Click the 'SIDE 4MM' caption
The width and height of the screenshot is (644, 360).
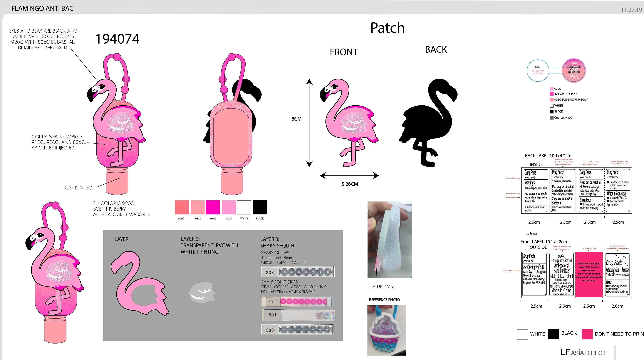(383, 287)
